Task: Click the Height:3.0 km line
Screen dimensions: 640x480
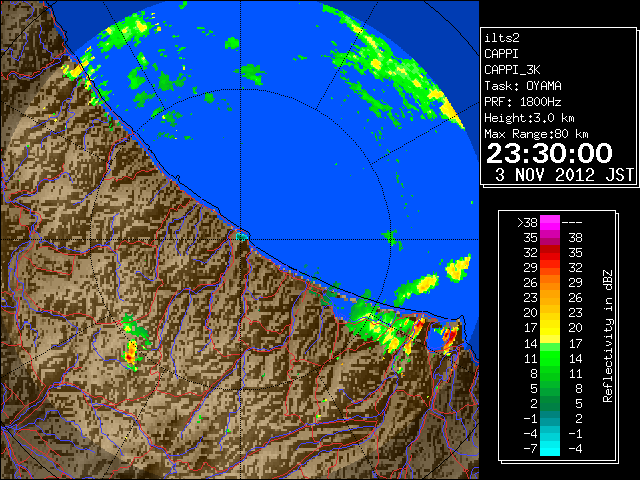Action: tap(529, 118)
